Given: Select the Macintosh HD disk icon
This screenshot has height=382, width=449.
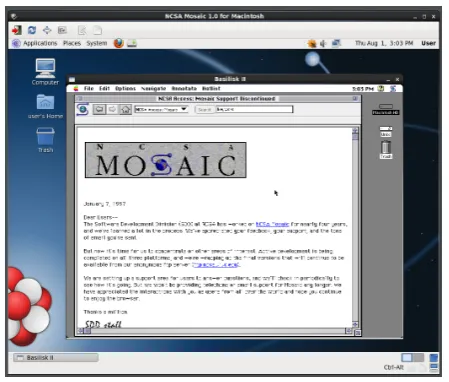Looking at the screenshot, I should point(386,109).
